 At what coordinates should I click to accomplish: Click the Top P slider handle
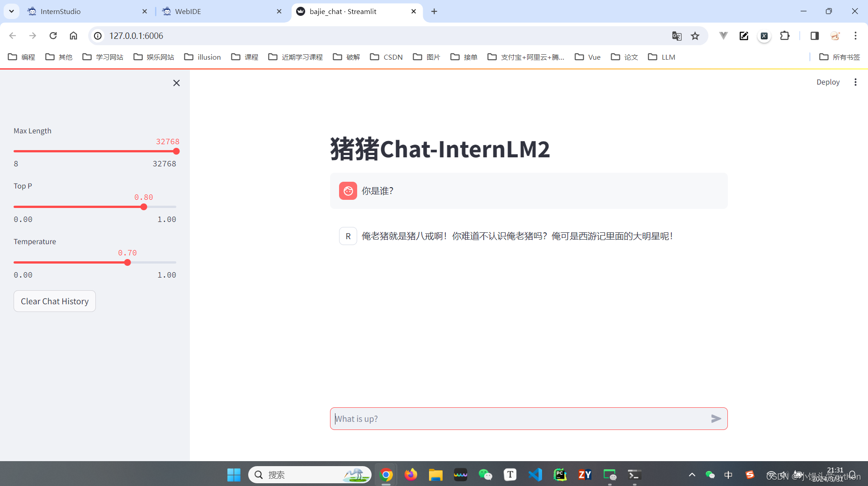point(144,207)
